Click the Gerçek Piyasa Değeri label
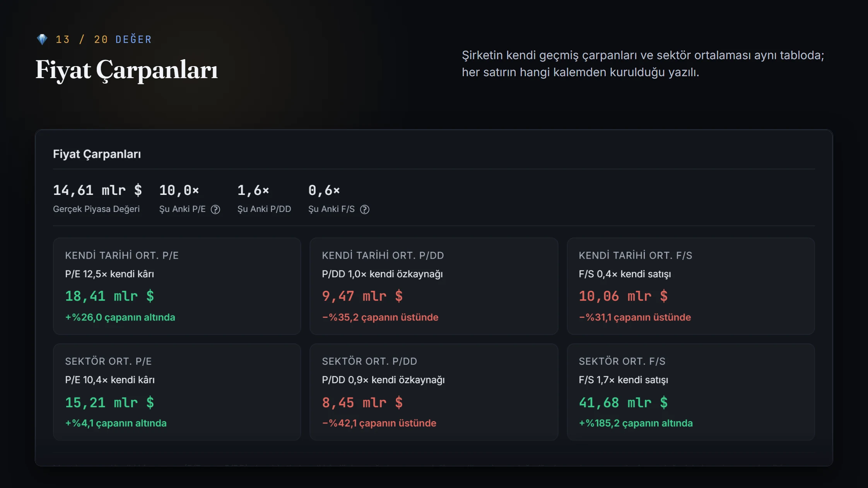Viewport: 868px width, 488px height. click(x=96, y=209)
